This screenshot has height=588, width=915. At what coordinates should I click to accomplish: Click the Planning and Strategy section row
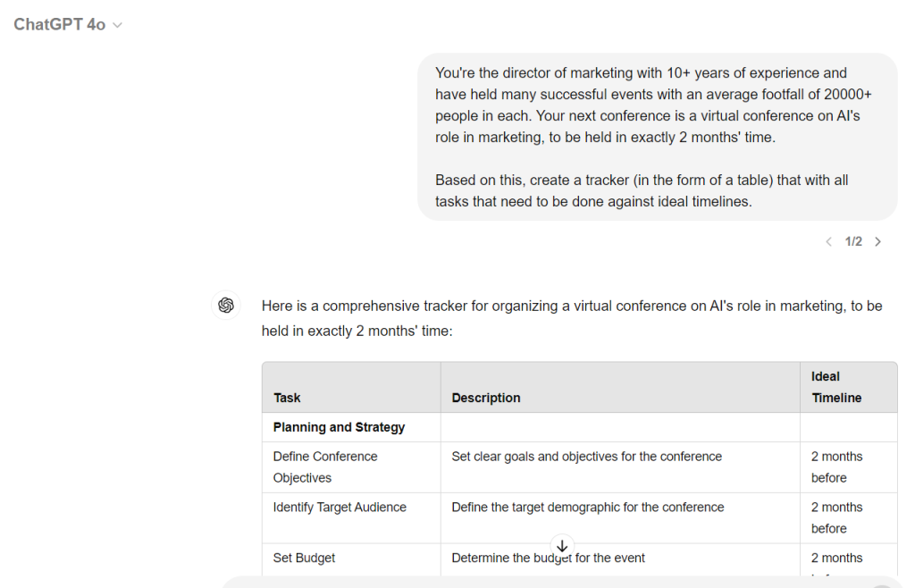click(579, 427)
